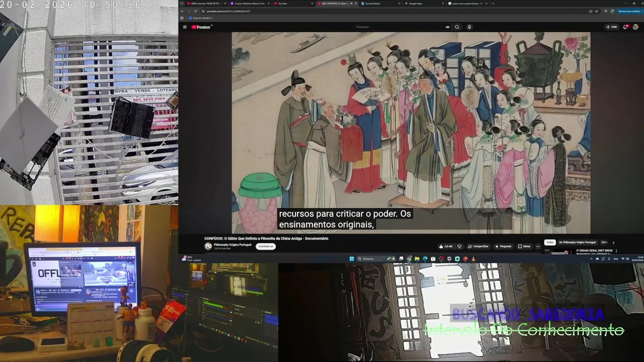Click Reiniciar para atualizar browser button
The height and width of the screenshot is (362, 644).
[629, 11]
